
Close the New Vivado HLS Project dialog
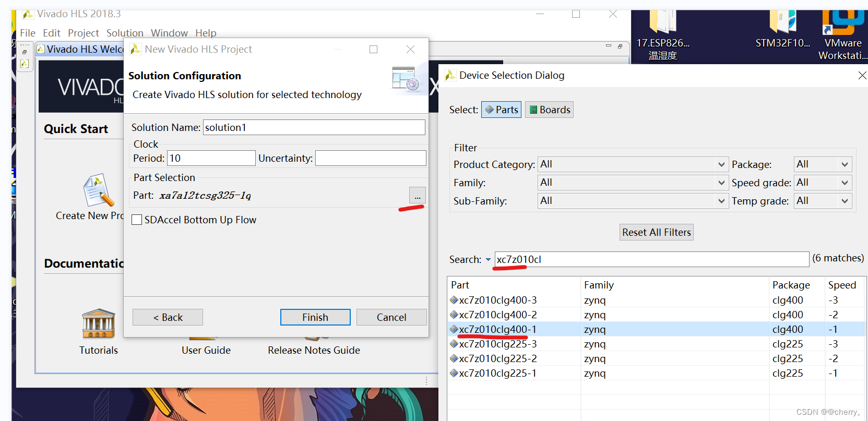tap(410, 49)
